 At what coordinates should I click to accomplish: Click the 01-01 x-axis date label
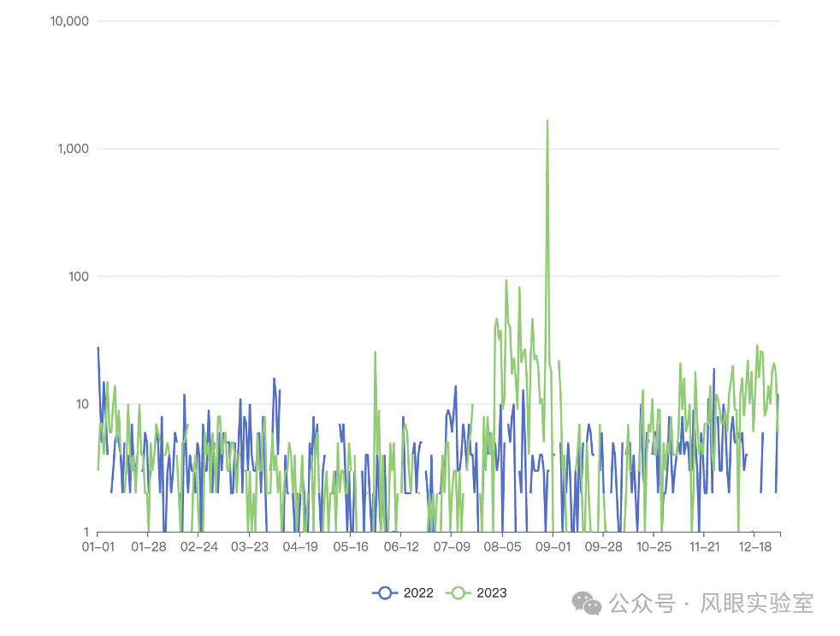[98, 547]
